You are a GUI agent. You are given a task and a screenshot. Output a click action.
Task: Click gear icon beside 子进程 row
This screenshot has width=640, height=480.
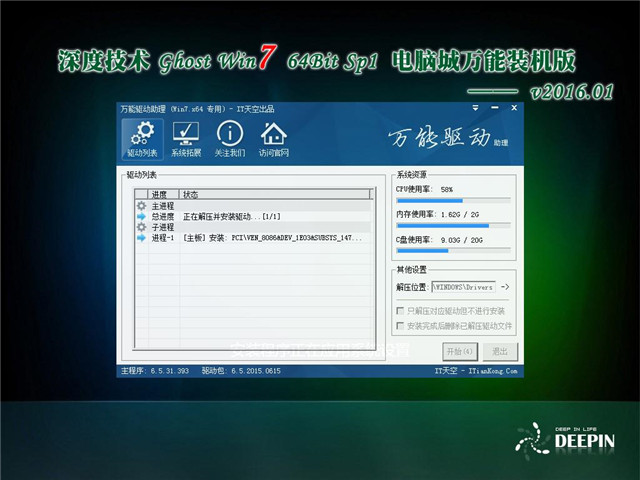(141, 227)
